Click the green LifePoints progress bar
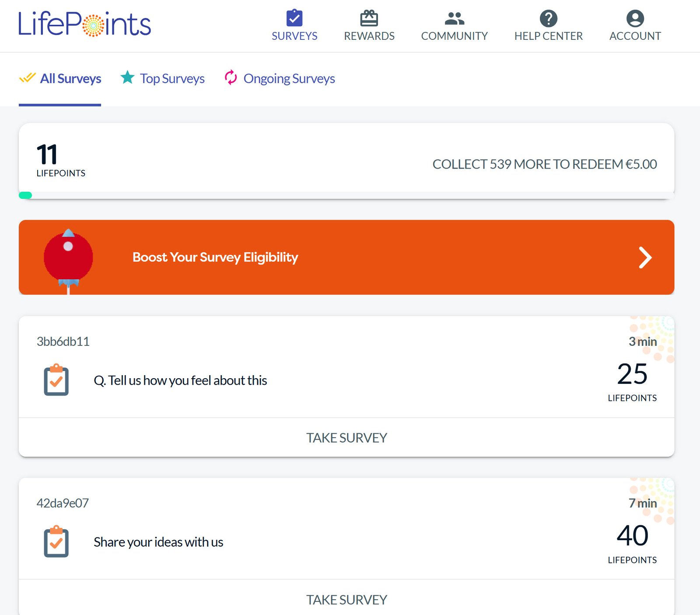The height and width of the screenshot is (615, 700). (25, 195)
